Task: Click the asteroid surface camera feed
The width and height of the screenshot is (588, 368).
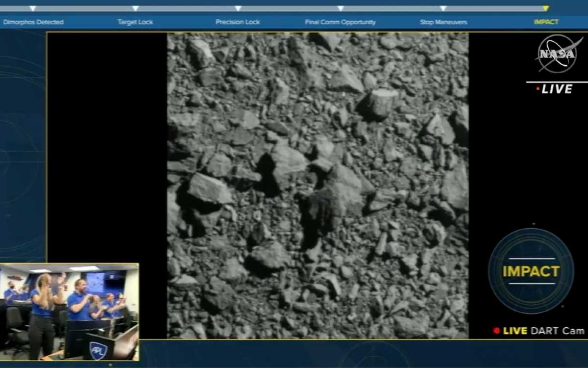Action: (318, 185)
